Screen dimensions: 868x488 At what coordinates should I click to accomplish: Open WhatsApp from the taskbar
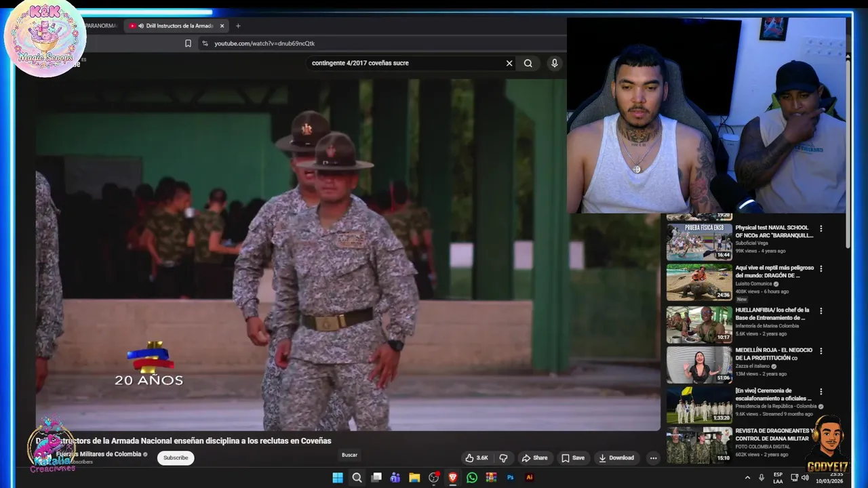tap(472, 477)
